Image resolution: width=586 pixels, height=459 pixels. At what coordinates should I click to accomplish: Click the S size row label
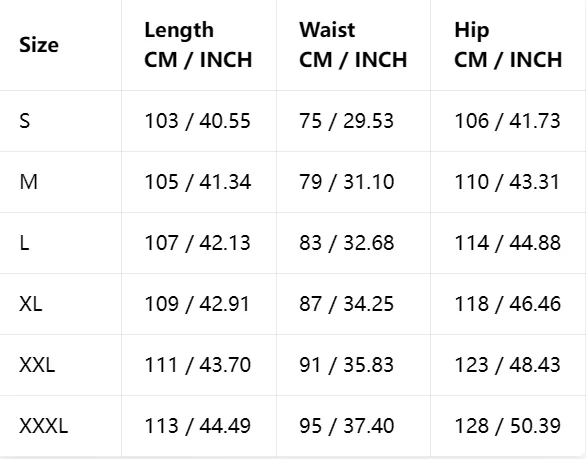(x=25, y=121)
